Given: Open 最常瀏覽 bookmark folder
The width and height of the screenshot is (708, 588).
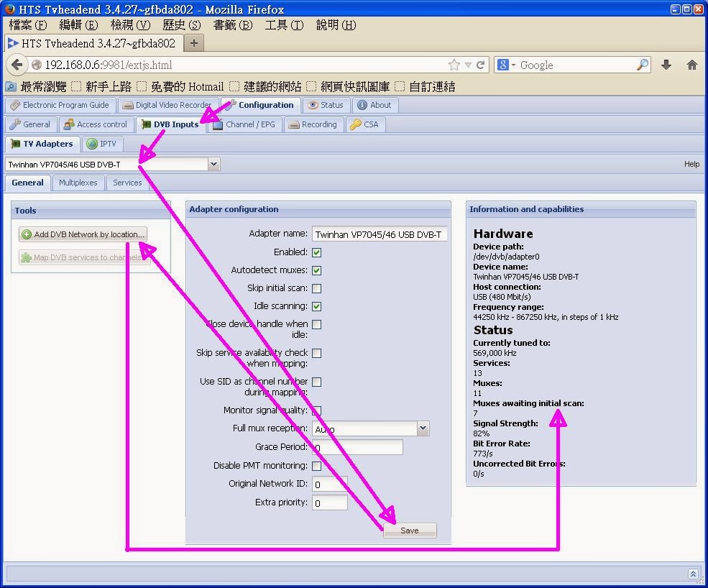Looking at the screenshot, I should 37,87.
